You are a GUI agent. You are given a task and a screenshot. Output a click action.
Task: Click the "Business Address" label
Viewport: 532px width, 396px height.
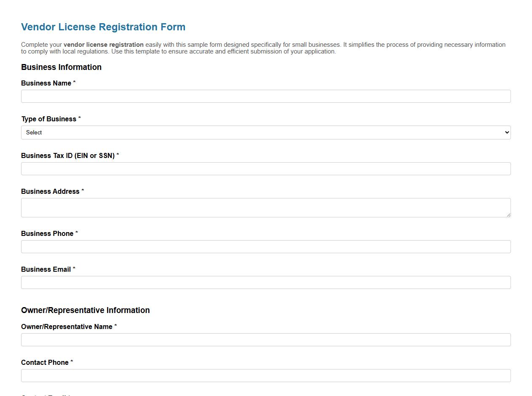coord(49,191)
